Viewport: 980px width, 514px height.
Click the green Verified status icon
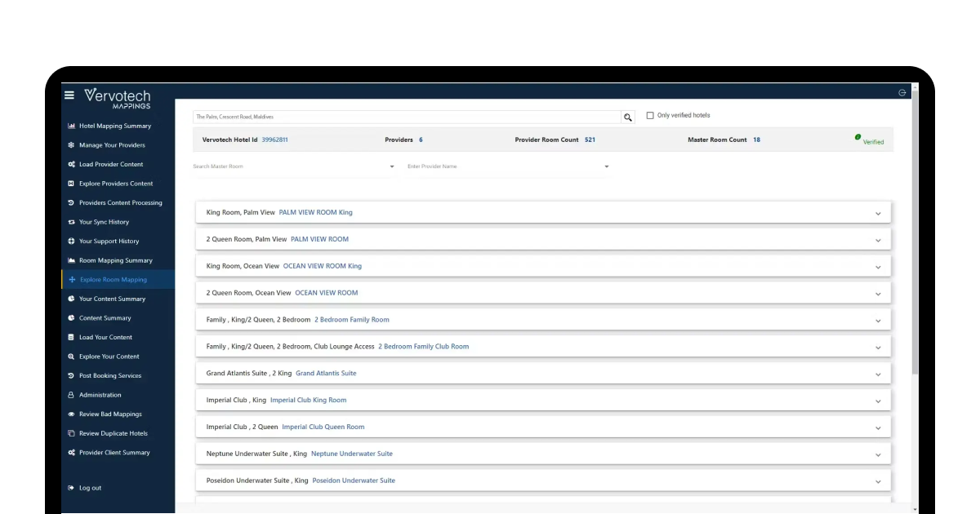pyautogui.click(x=857, y=137)
